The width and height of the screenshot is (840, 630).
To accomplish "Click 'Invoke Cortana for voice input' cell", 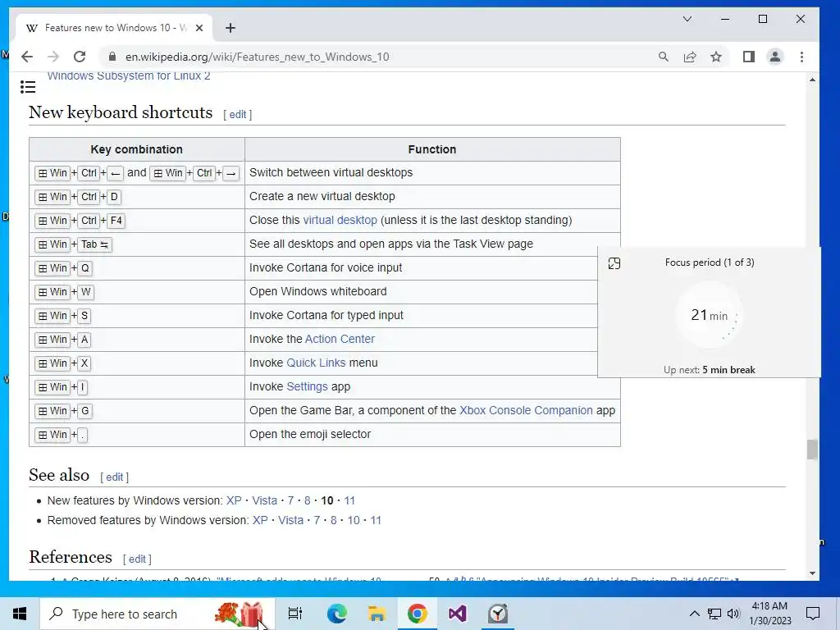I will point(421,268).
